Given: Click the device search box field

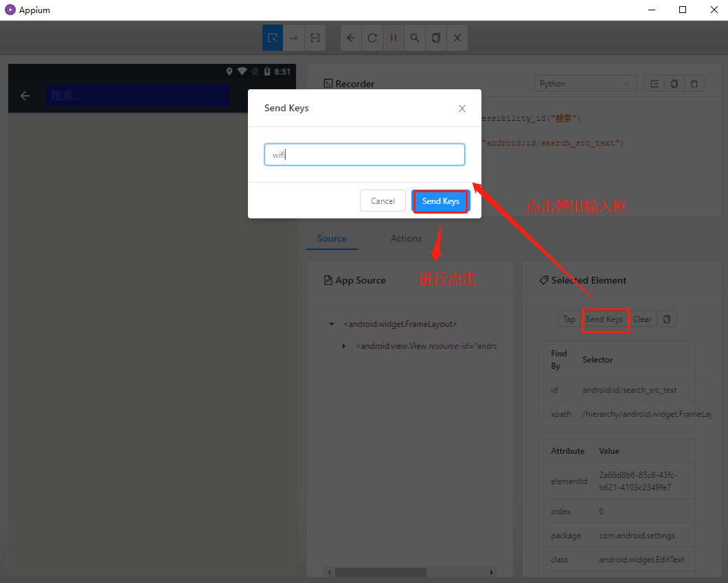Looking at the screenshot, I should click(x=137, y=95).
